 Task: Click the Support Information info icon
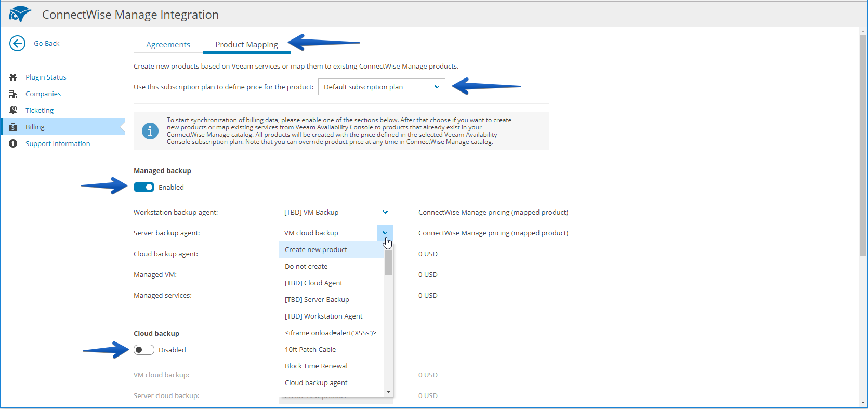(13, 143)
